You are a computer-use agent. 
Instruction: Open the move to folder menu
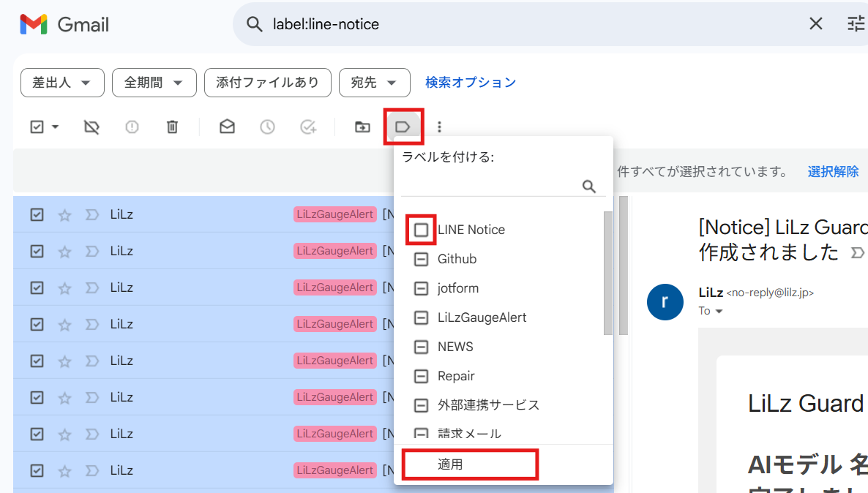tap(362, 127)
